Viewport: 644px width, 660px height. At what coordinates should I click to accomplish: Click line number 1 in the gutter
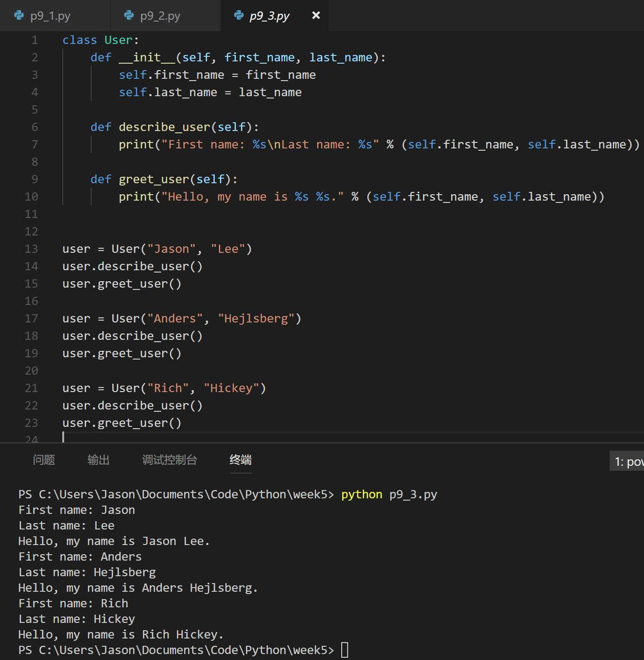tap(34, 40)
